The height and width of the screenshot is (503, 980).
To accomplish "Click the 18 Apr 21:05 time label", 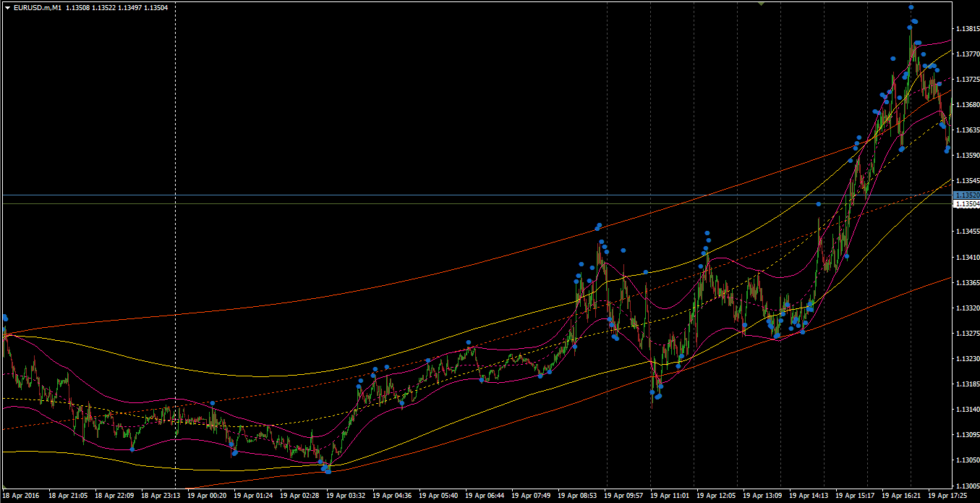I will point(69,496).
